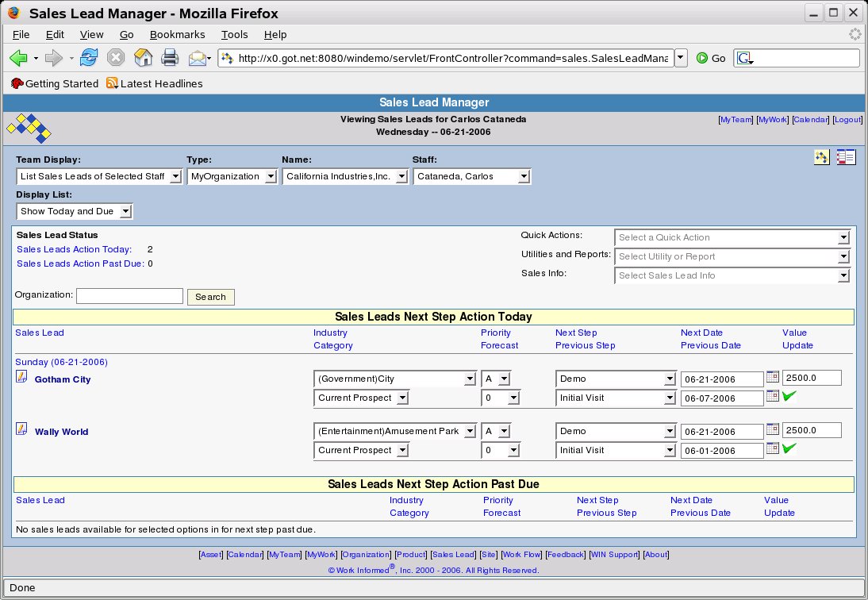Image resolution: width=868 pixels, height=600 pixels.
Task: Click the edit icon beside Gotham City
Action: [21, 377]
